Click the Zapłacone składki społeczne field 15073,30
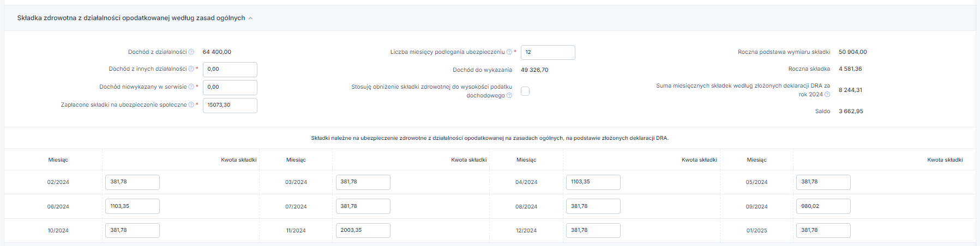This screenshot has height=246, width=980. coord(230,105)
